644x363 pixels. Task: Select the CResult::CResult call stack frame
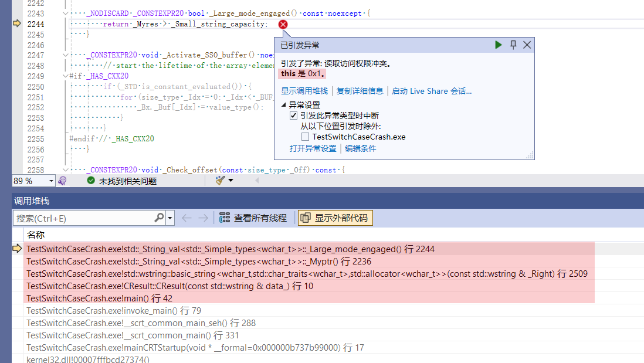(170, 286)
